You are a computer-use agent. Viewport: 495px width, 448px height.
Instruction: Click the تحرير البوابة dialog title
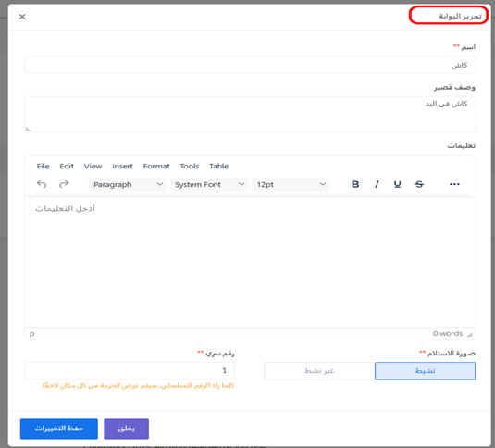[x=460, y=16]
